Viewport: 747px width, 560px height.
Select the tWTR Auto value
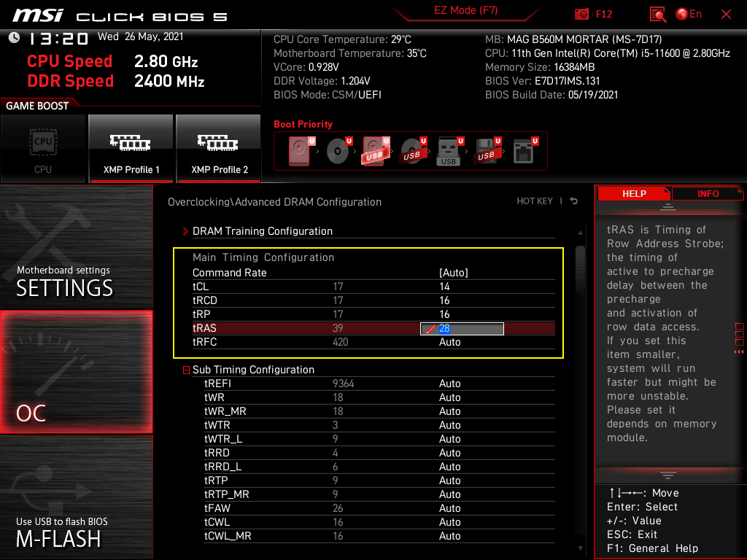click(449, 425)
